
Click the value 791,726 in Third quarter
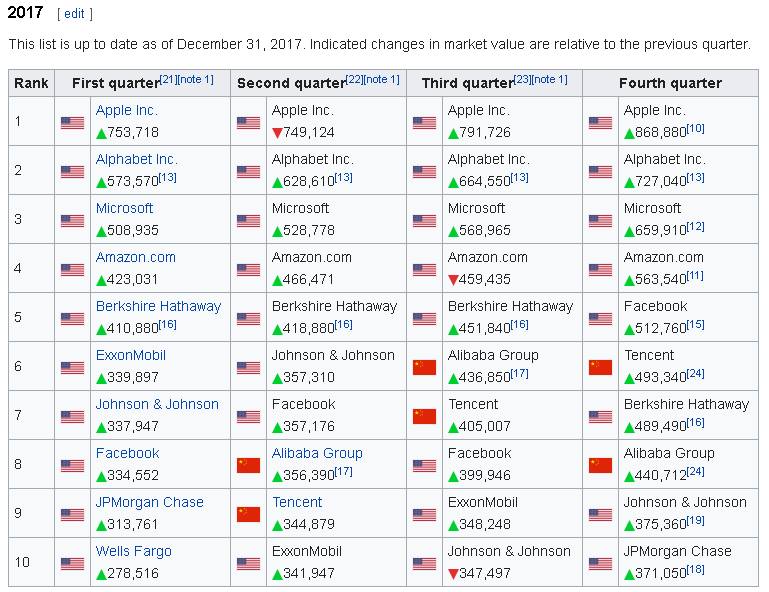pos(485,132)
